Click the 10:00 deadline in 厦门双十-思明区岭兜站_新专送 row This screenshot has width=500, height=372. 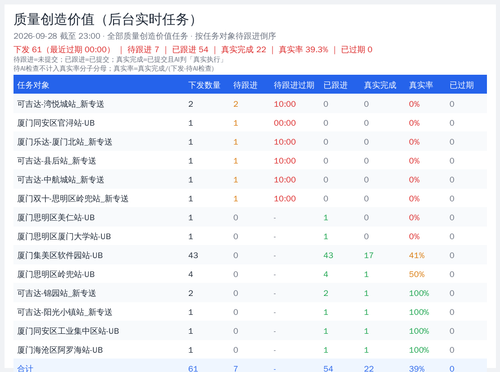(x=285, y=199)
